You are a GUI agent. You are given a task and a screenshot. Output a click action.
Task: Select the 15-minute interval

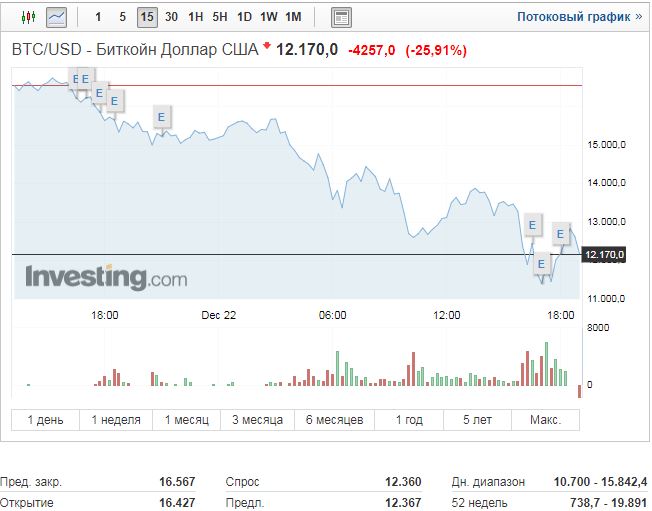[147, 17]
